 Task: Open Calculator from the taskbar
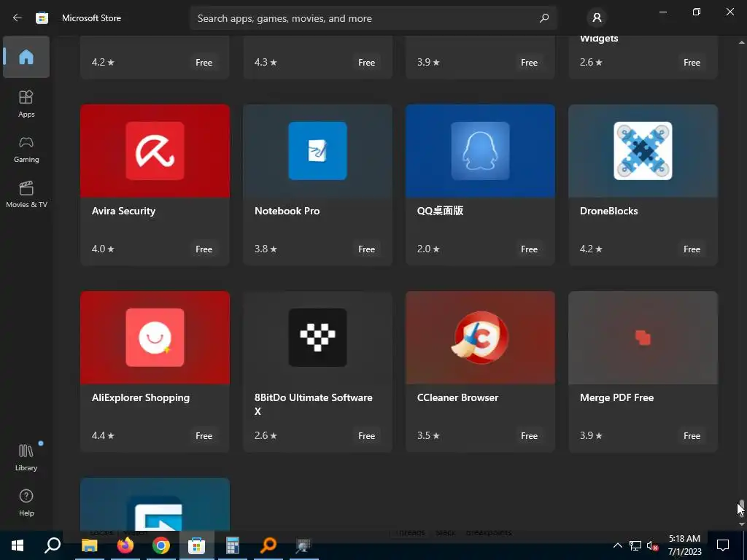coord(233,545)
